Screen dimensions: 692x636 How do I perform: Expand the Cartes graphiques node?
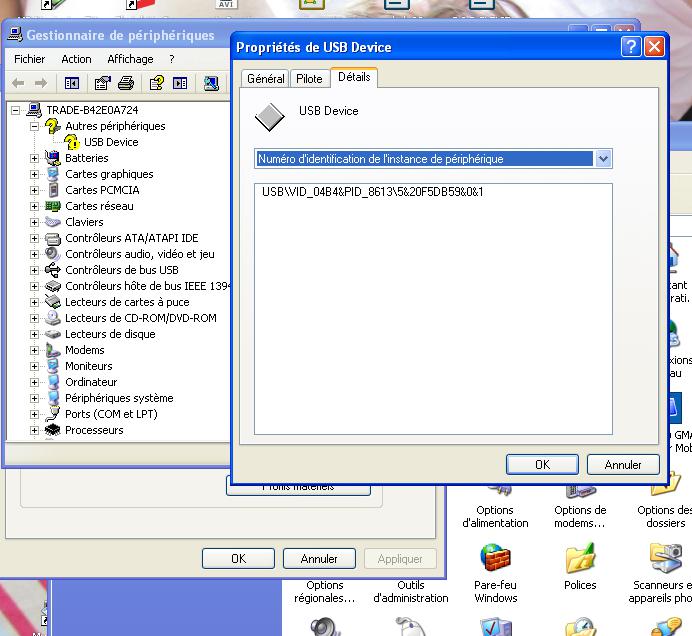(x=34, y=174)
